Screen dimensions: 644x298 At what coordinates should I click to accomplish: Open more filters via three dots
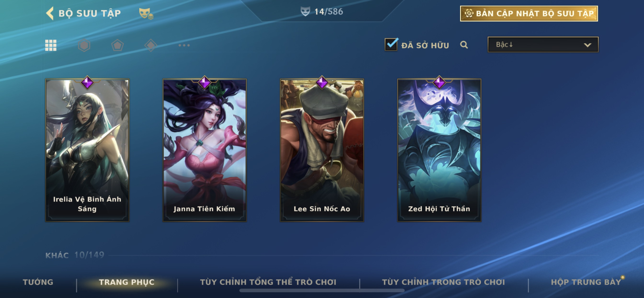point(184,45)
